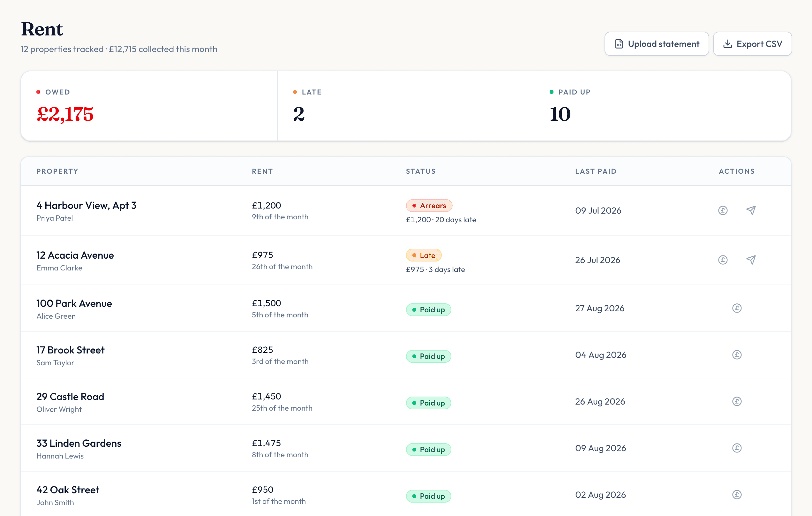The width and height of the screenshot is (812, 516).
Task: Click record payment icon for 4 Harbour View
Action: 723,210
